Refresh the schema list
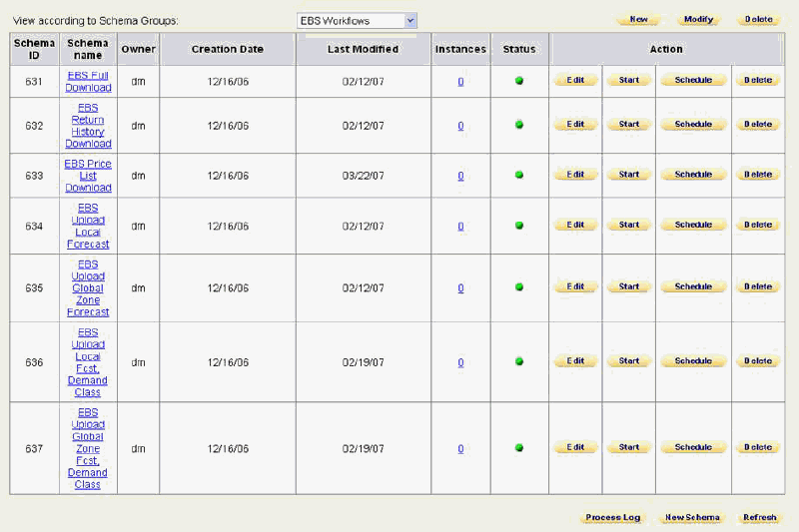The width and height of the screenshot is (799, 532). 759,518
